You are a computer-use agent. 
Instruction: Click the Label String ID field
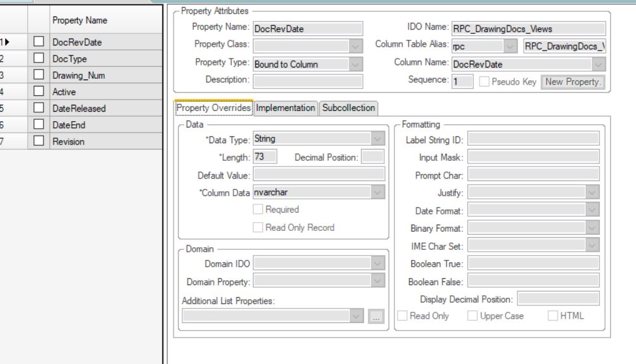point(533,139)
